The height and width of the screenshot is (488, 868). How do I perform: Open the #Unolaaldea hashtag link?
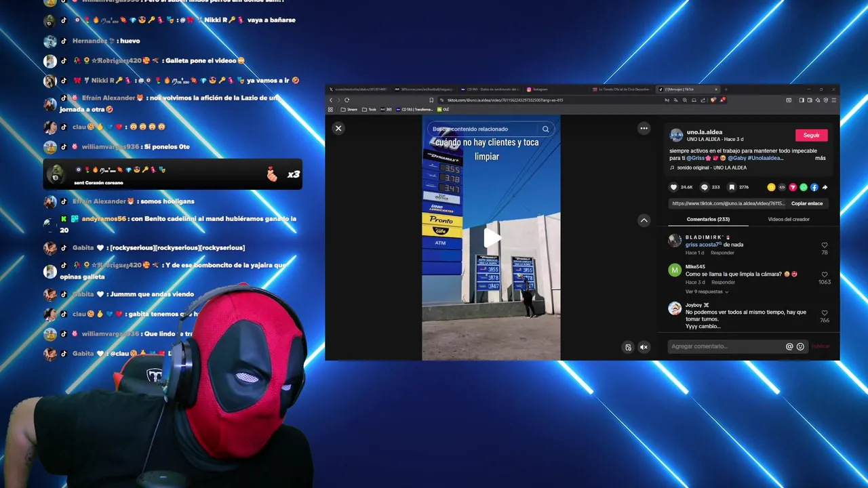[766, 158]
